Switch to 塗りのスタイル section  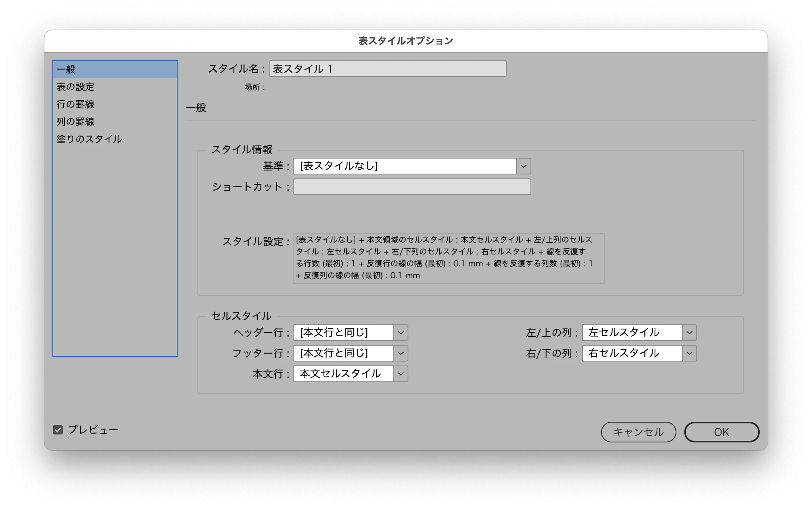click(x=89, y=139)
